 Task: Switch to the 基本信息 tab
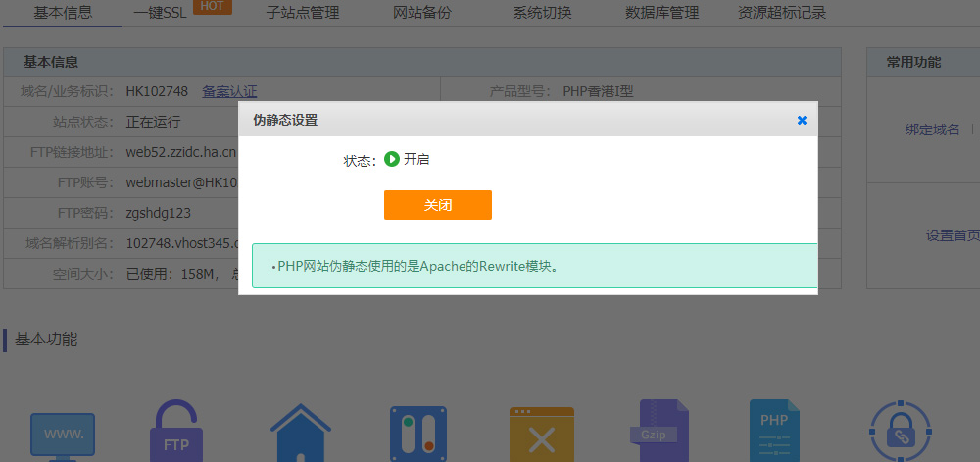click(x=63, y=13)
